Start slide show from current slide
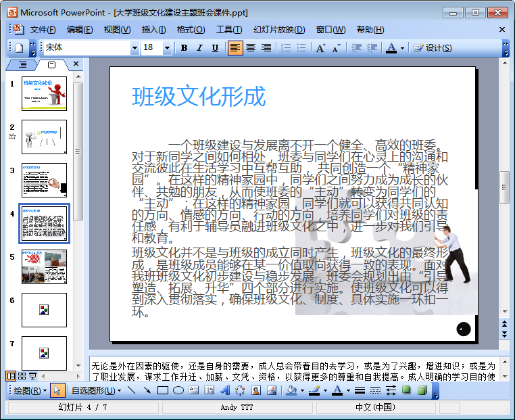This screenshot has width=515, height=420. 32,375
